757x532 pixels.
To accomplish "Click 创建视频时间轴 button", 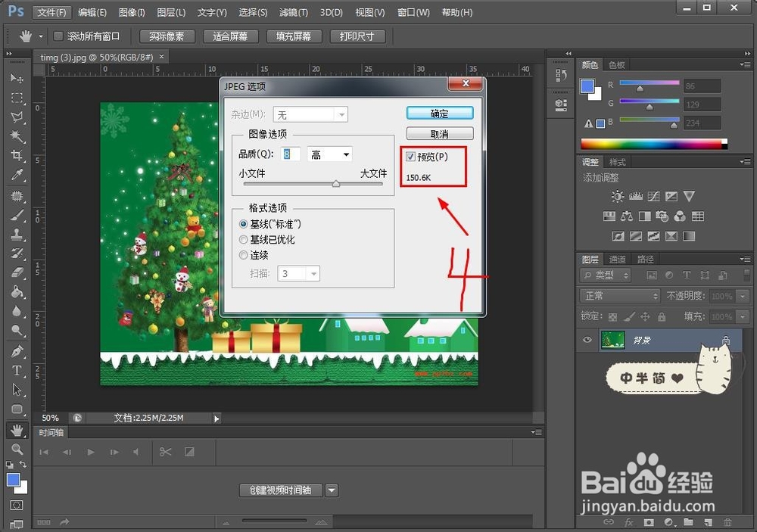I will click(281, 490).
